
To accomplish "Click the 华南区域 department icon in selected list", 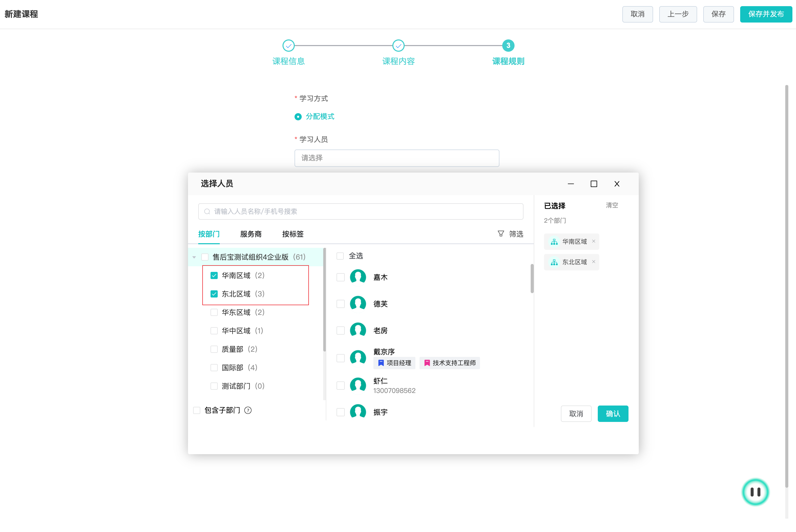I will (x=554, y=242).
